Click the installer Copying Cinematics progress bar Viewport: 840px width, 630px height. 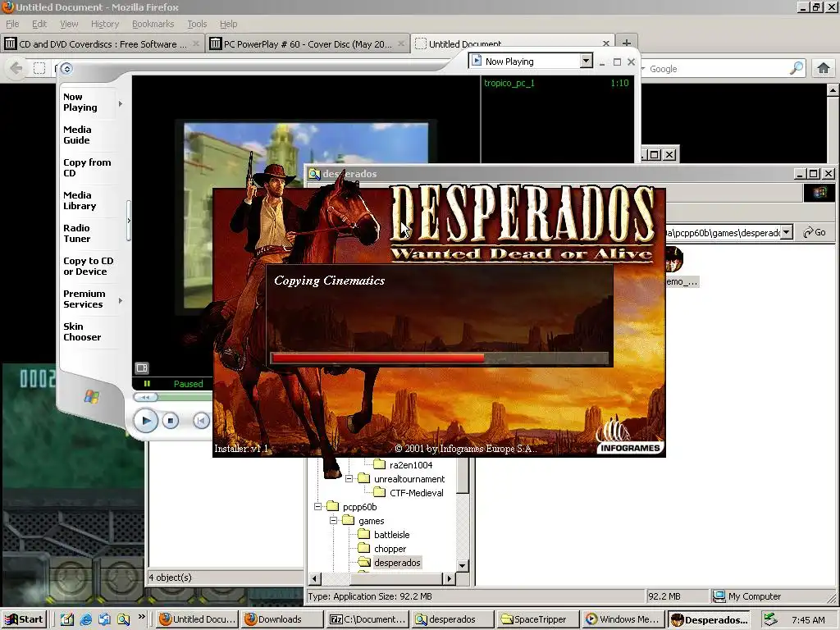pos(440,358)
